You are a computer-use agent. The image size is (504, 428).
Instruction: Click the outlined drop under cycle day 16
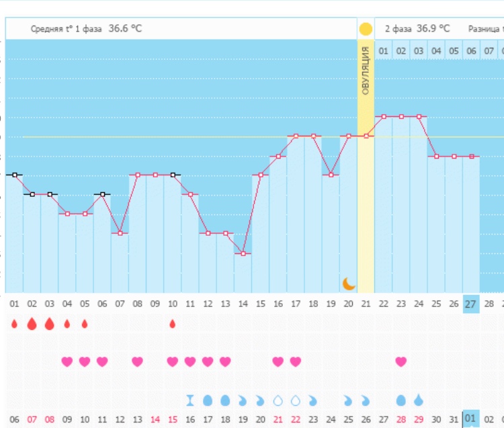tap(278, 400)
